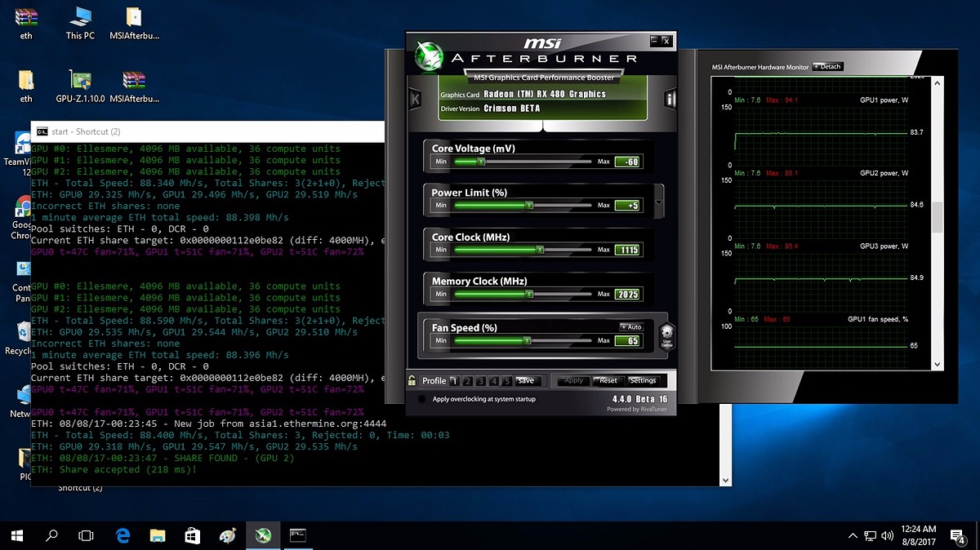Detach the Hardware Monitor panel
Viewport: 980px width, 550px height.
(827, 67)
